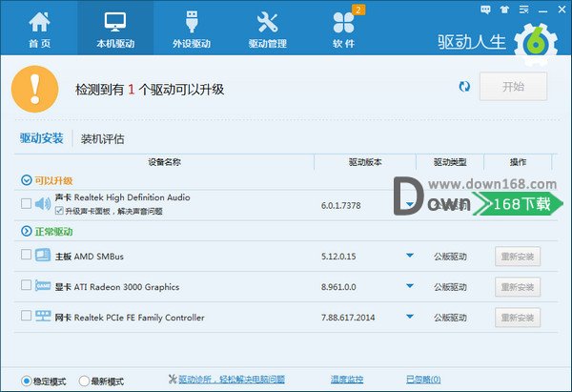Click 重新安装 for ATI Radeon 3000 Graphics
572x392 pixels.
(x=518, y=287)
